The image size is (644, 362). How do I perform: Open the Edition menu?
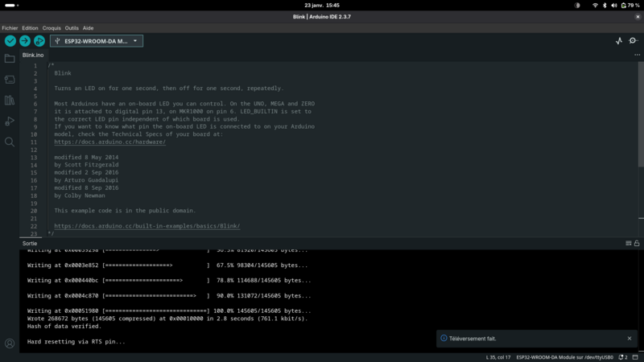coord(30,28)
